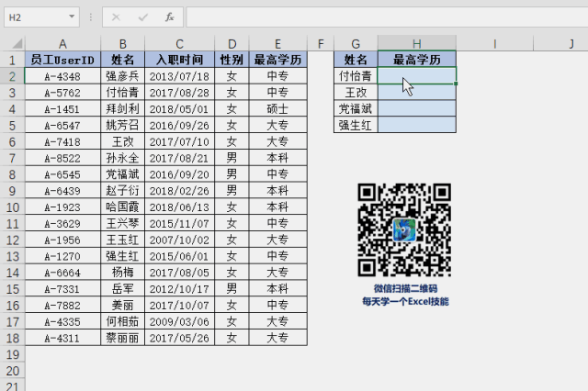Select the 硕士 education cell
Screen dimensions: 588x391
click(x=277, y=109)
